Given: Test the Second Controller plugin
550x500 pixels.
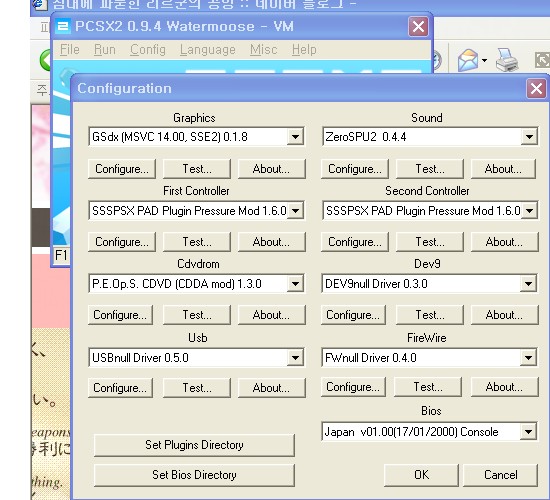Looking at the screenshot, I should tap(430, 242).
